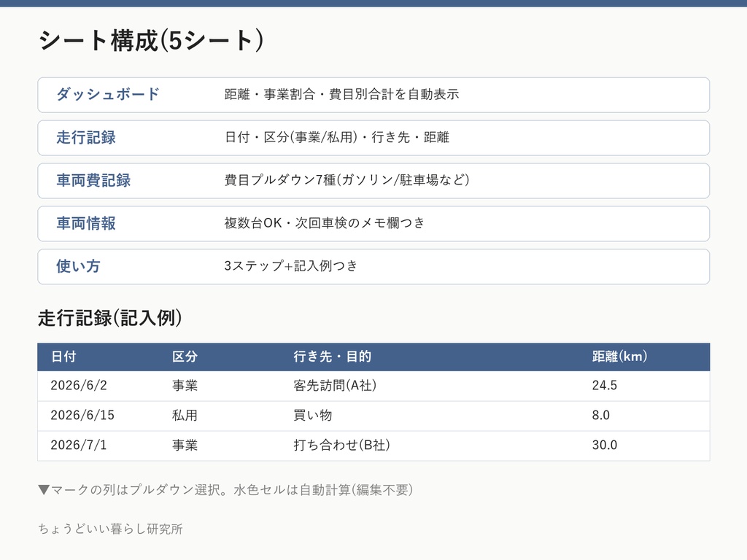Select the date cell 2026/6/2
This screenshot has width=747, height=560.
[79, 385]
